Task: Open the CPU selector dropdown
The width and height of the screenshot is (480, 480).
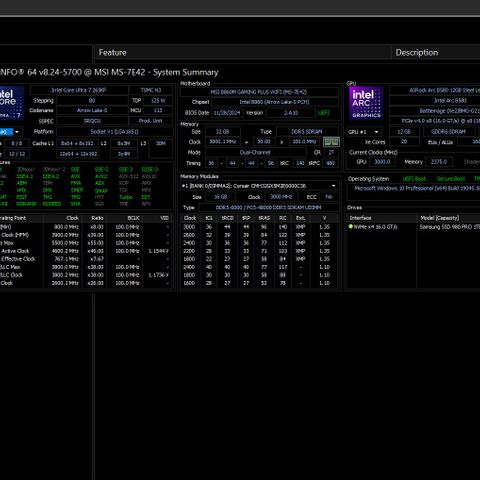Action: [x=10, y=132]
